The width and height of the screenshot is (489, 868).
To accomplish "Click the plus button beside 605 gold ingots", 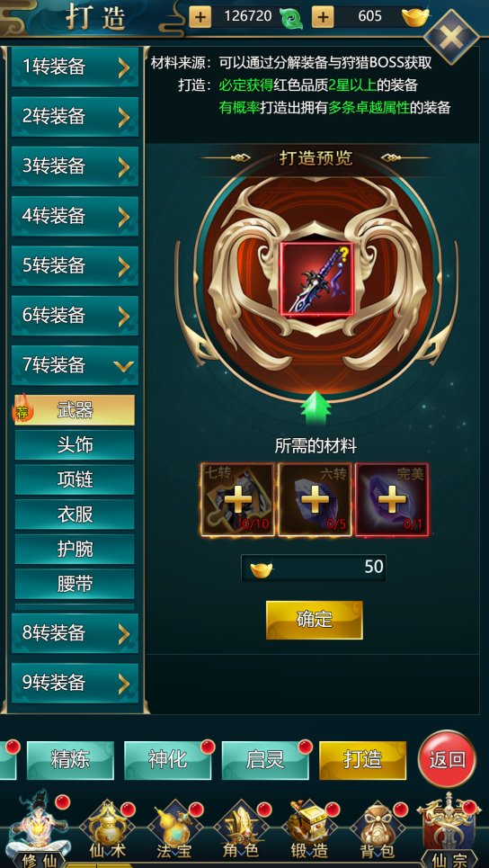I will coord(323,17).
